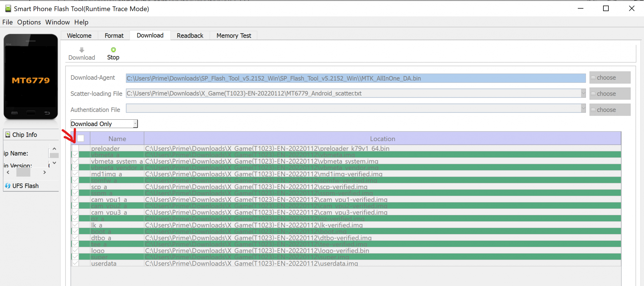Click choose button for Download-Agent
Image resolution: width=644 pixels, height=286 pixels.
[609, 77]
